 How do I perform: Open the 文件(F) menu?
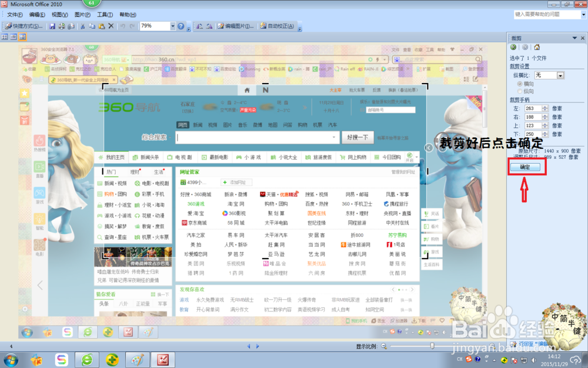click(15, 15)
